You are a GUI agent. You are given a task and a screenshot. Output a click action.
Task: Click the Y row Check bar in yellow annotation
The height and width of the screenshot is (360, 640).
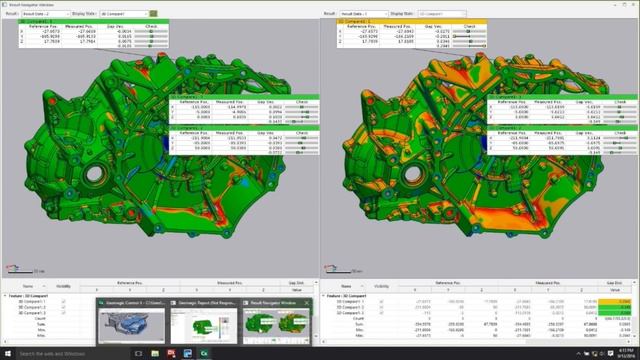469,36
